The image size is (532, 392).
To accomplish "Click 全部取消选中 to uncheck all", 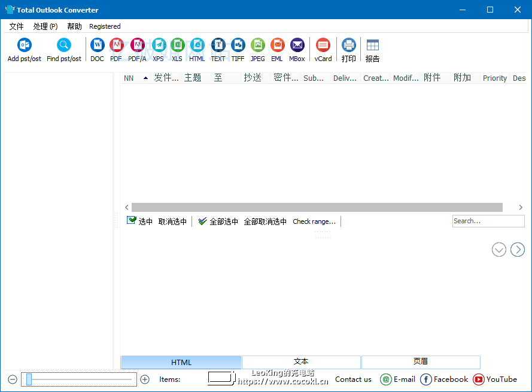I will (x=265, y=221).
